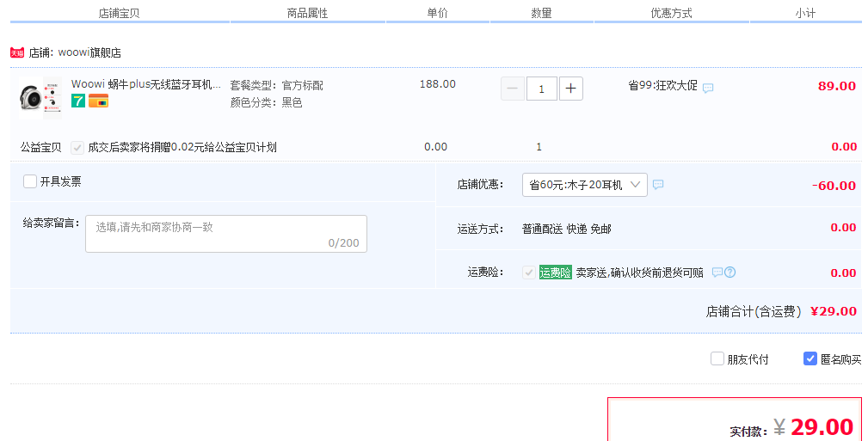
Task: Open the 运费险 comment bubble icon
Action: click(x=717, y=273)
